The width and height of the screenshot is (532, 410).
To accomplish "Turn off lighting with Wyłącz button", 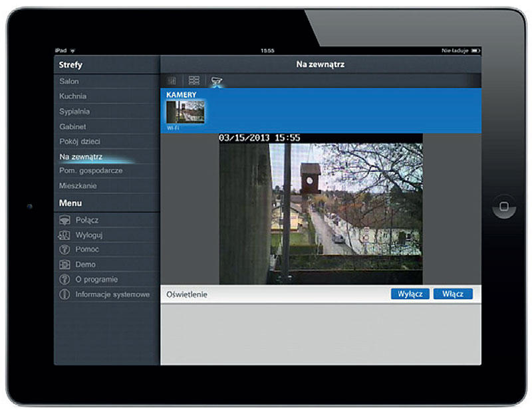I will (410, 294).
